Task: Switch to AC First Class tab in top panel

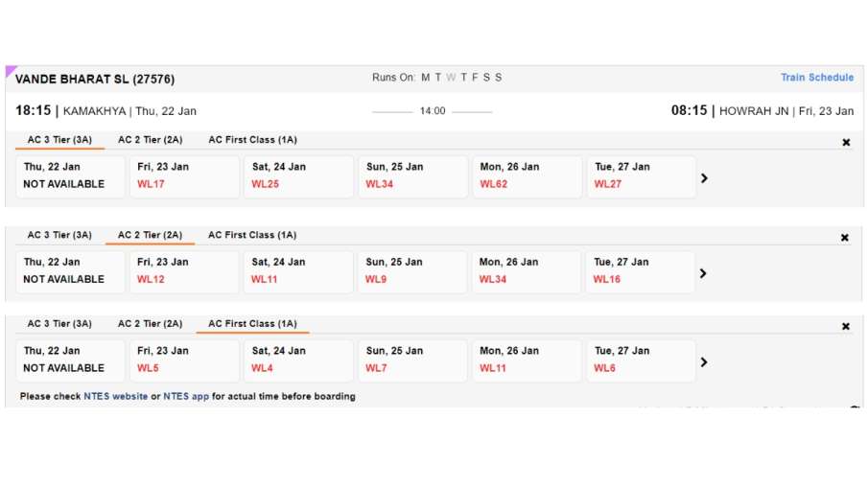Action: point(252,140)
